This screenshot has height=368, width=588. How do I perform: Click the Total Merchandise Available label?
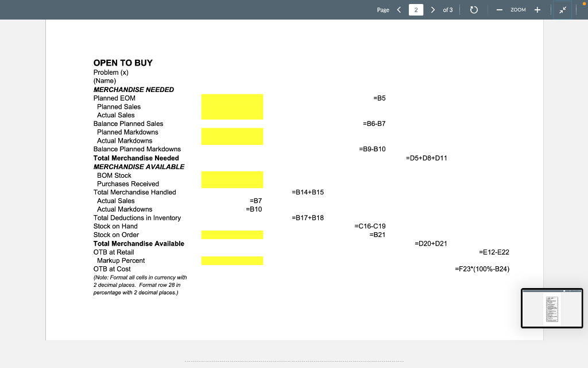[139, 244]
